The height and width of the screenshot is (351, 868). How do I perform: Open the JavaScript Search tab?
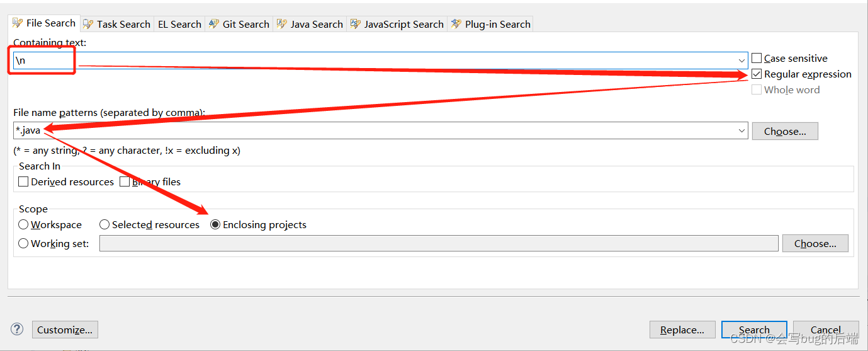(x=397, y=25)
